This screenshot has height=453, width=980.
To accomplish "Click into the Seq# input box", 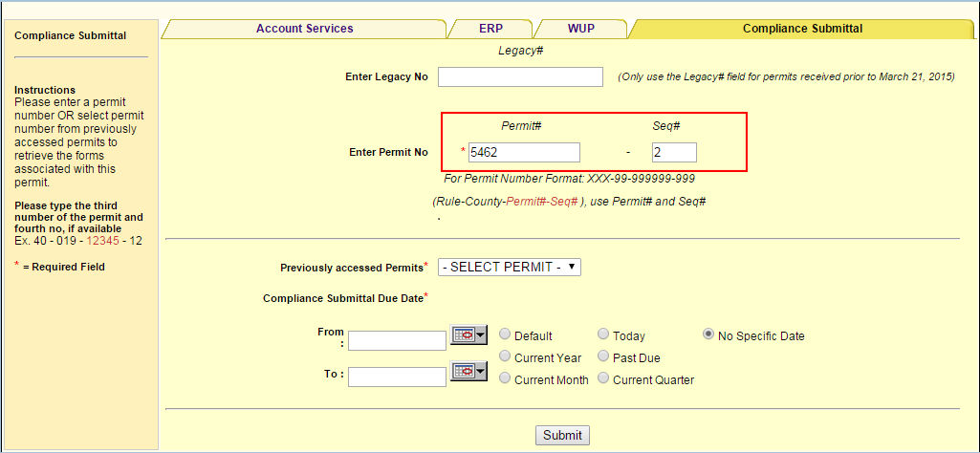I will click(x=674, y=152).
